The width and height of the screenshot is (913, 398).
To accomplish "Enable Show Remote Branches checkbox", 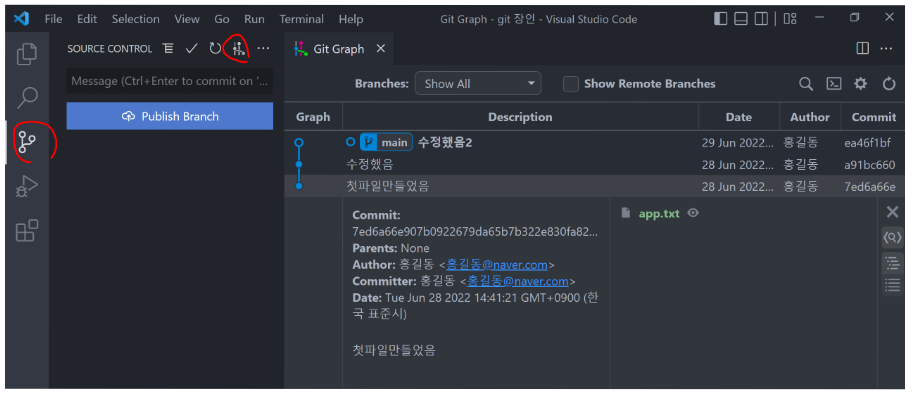I will point(571,84).
